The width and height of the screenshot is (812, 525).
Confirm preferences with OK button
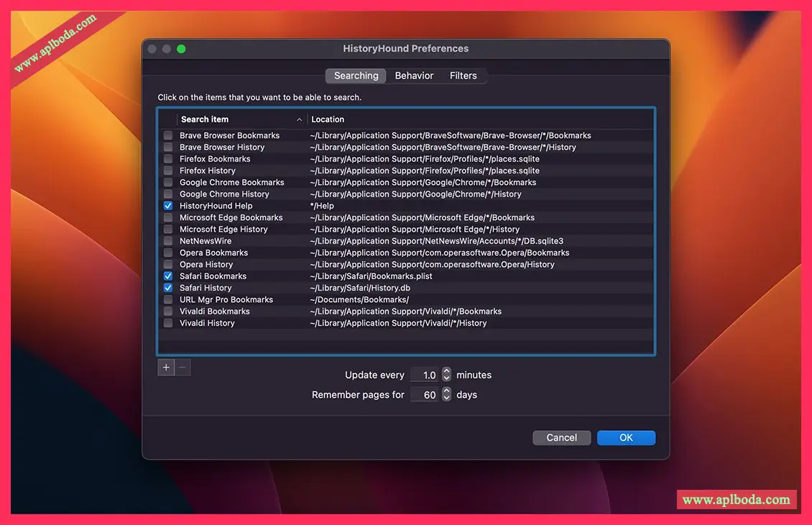click(626, 438)
